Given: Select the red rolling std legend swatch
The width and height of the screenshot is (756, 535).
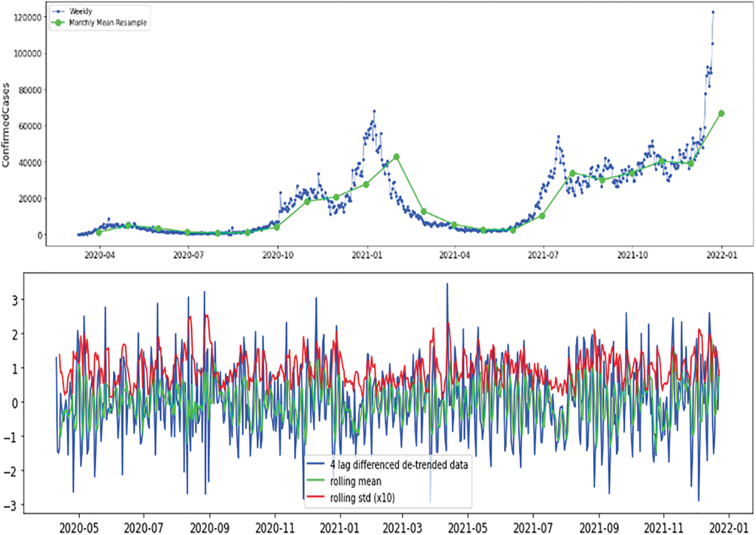Looking at the screenshot, I should pos(315,497).
